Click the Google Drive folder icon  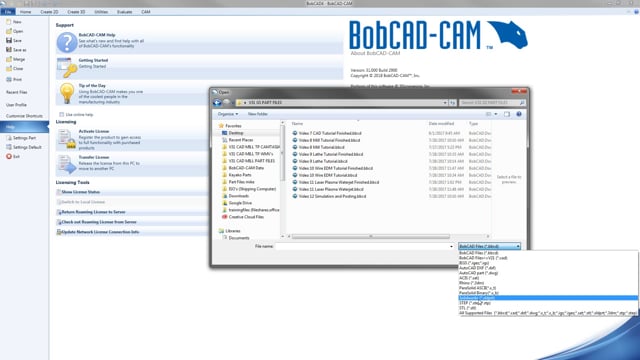tap(224, 203)
